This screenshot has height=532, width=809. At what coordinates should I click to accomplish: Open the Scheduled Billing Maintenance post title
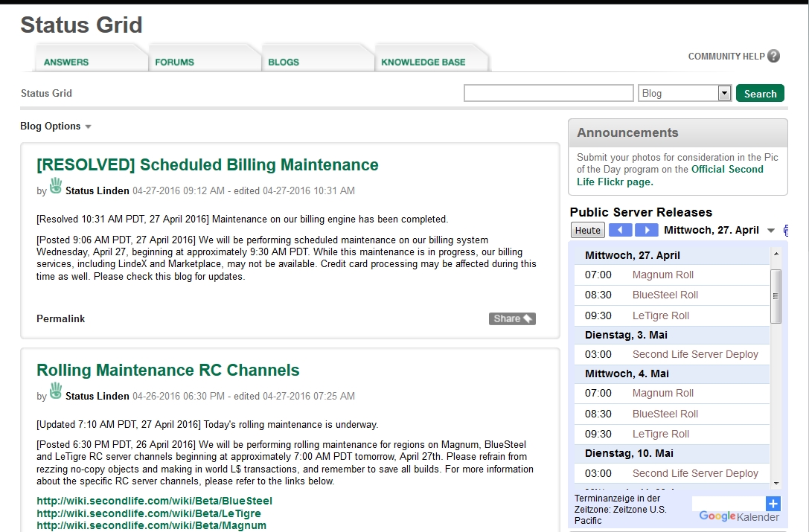point(208,164)
